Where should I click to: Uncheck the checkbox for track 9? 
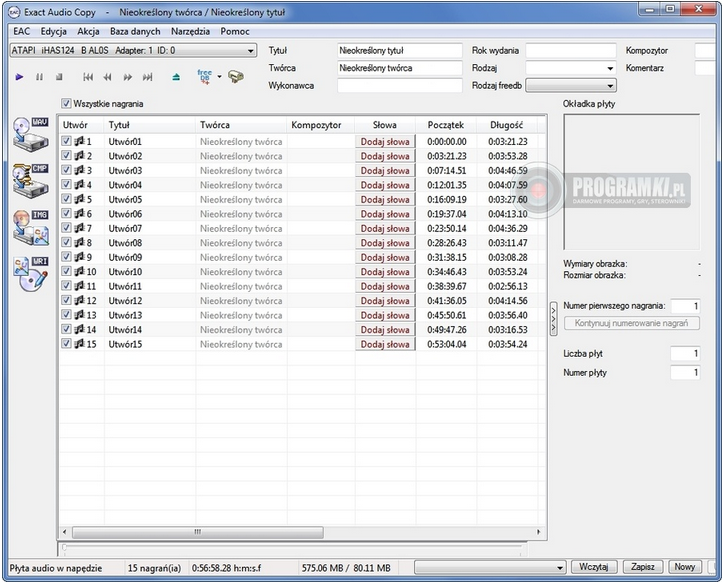click(x=66, y=257)
